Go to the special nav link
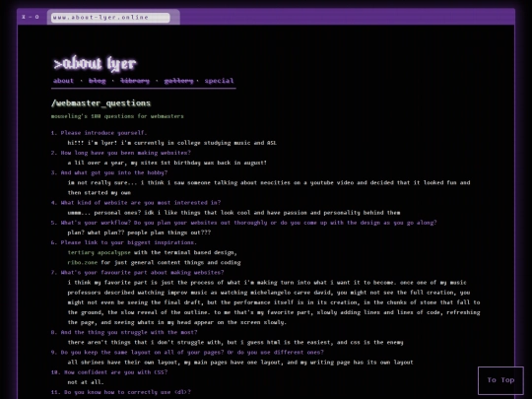 tap(219, 81)
